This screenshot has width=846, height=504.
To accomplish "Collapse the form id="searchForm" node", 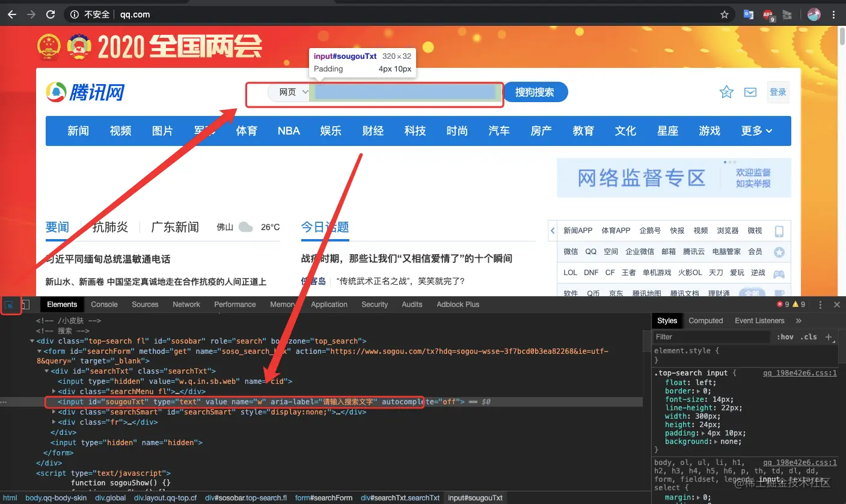I will click(39, 351).
